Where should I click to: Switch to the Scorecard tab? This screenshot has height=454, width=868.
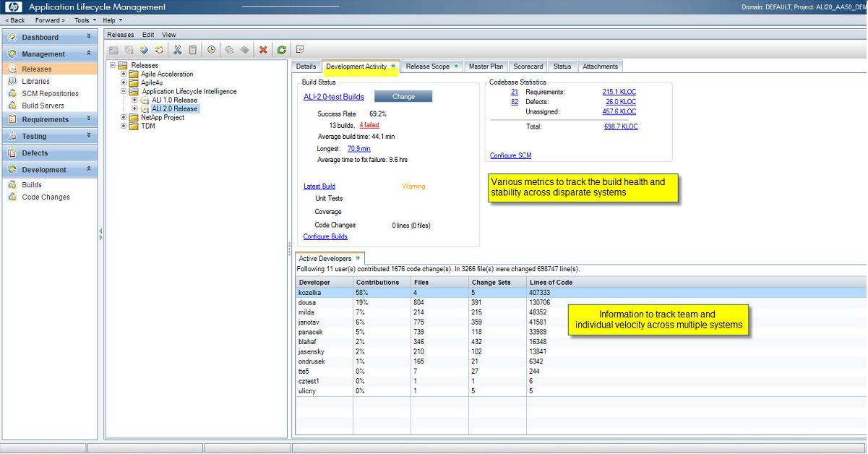pyautogui.click(x=528, y=67)
